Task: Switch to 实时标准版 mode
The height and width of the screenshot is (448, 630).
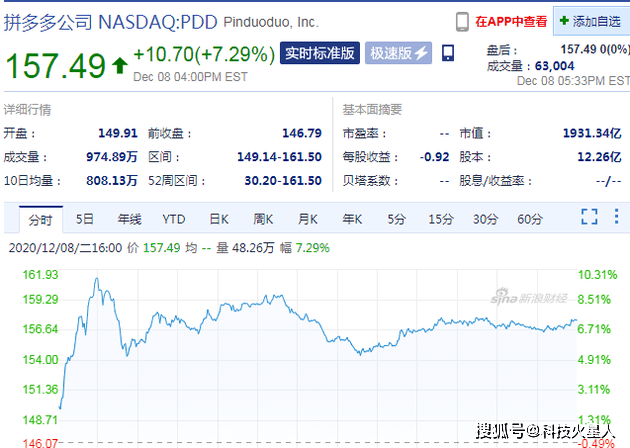Action: (x=320, y=53)
